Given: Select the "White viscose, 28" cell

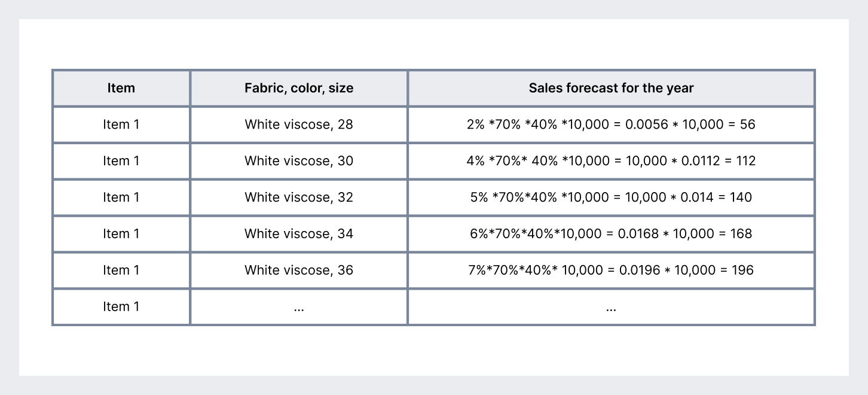Looking at the screenshot, I should [299, 124].
